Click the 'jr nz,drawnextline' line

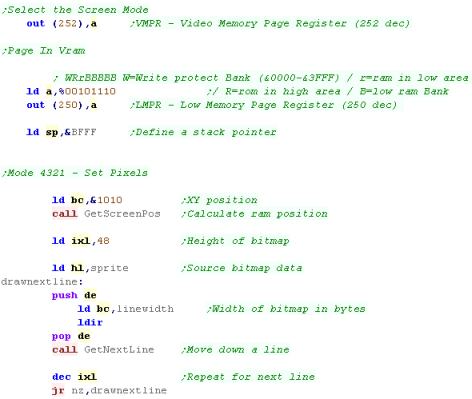pos(109,391)
